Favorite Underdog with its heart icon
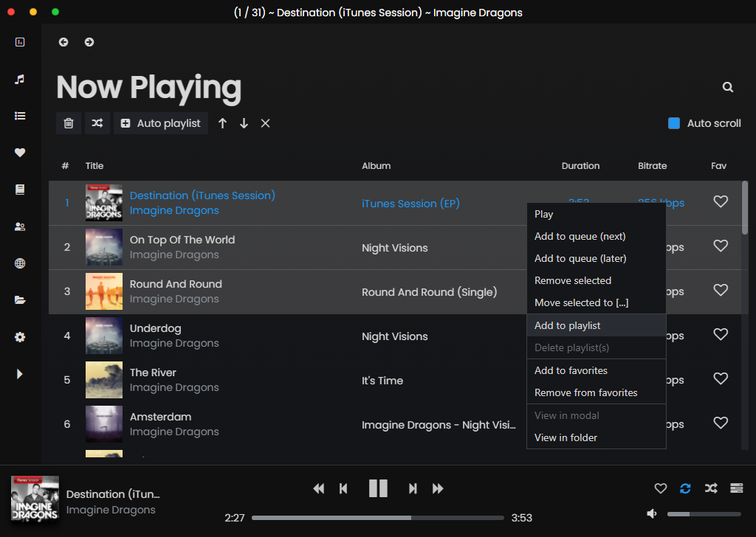This screenshot has width=756, height=537. point(721,334)
